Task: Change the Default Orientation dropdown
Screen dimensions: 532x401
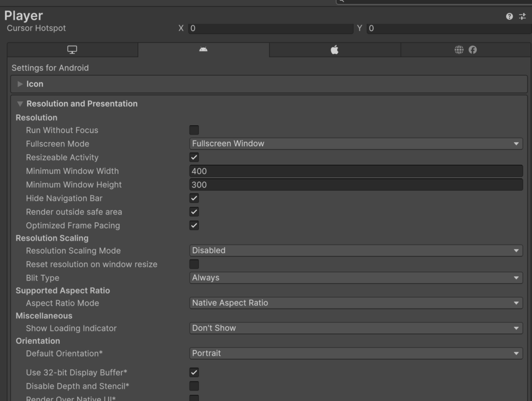Action: [x=356, y=353]
